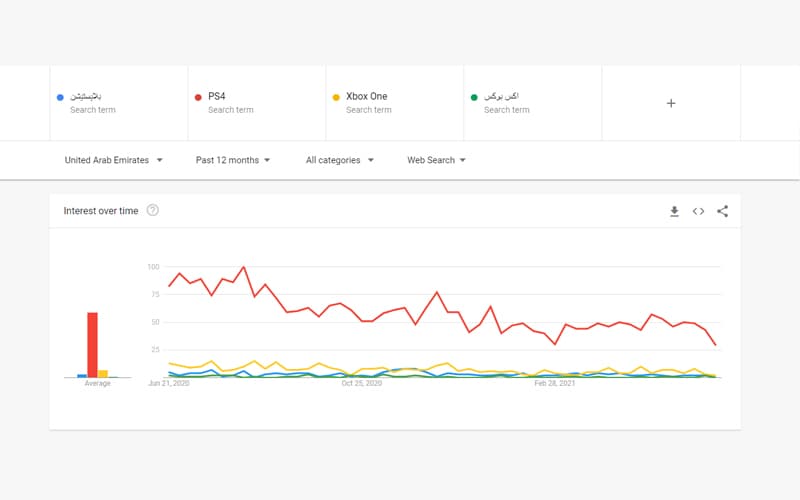Image resolution: width=800 pixels, height=500 pixels.
Task: Click the red dot next to PS4
Action: pos(198,97)
